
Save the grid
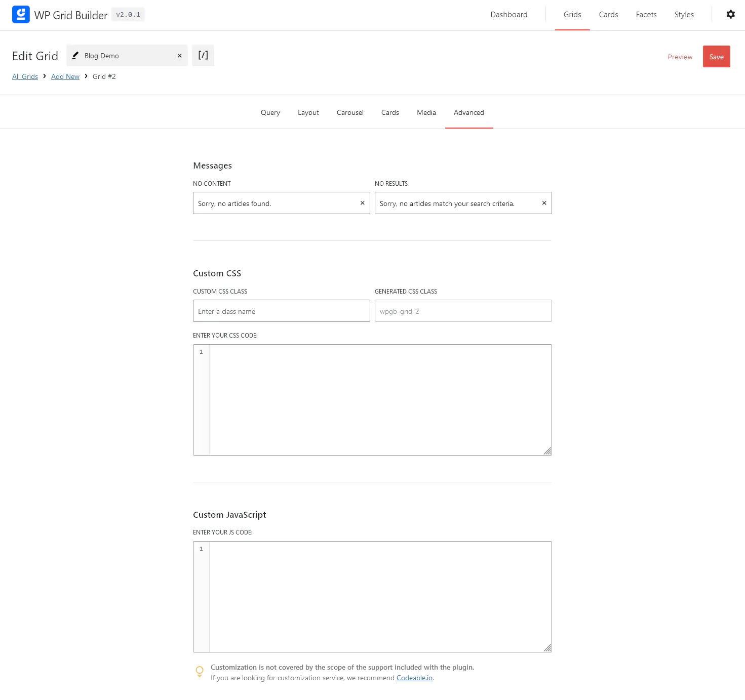(x=716, y=56)
